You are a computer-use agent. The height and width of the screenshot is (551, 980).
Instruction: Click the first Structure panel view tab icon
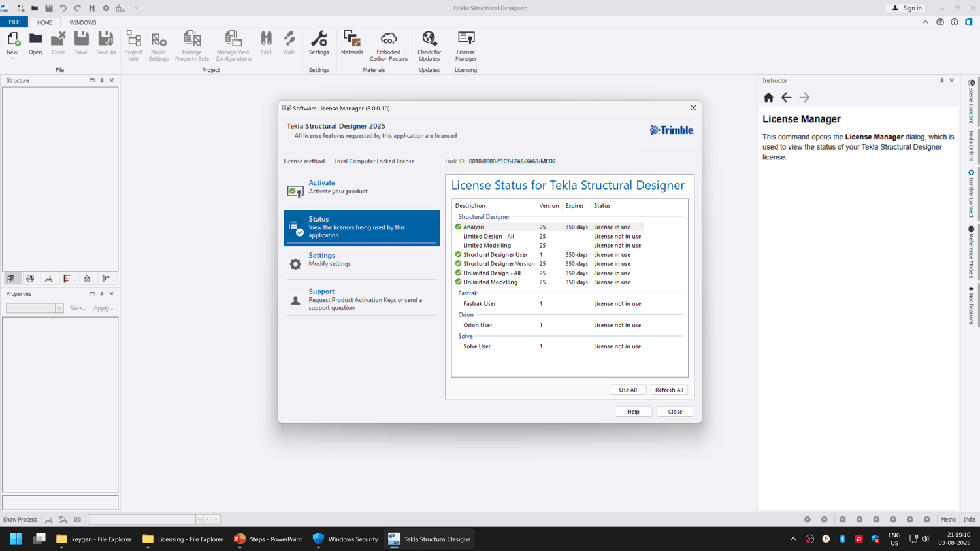pos(11,278)
